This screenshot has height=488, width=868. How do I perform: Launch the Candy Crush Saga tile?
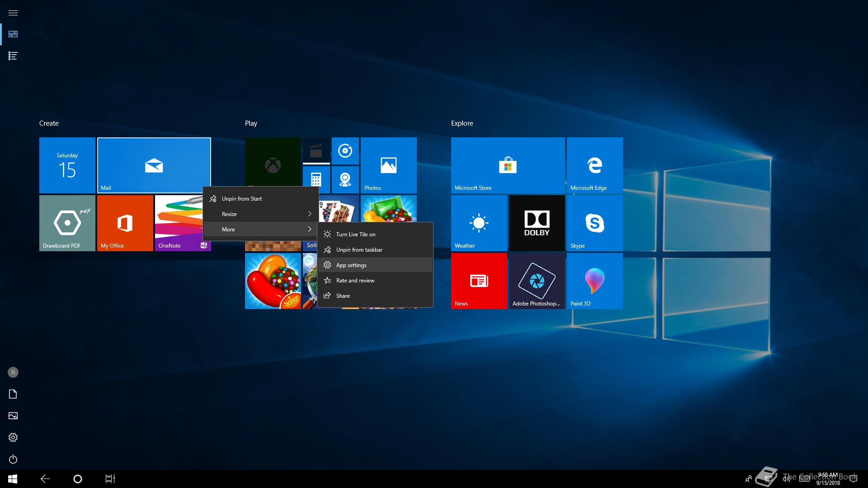pyautogui.click(x=273, y=281)
